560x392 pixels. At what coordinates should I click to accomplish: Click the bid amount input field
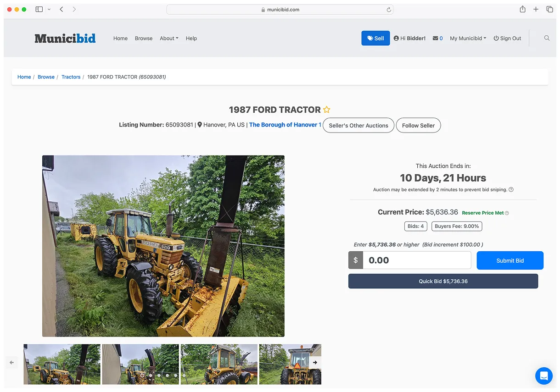[x=417, y=260]
